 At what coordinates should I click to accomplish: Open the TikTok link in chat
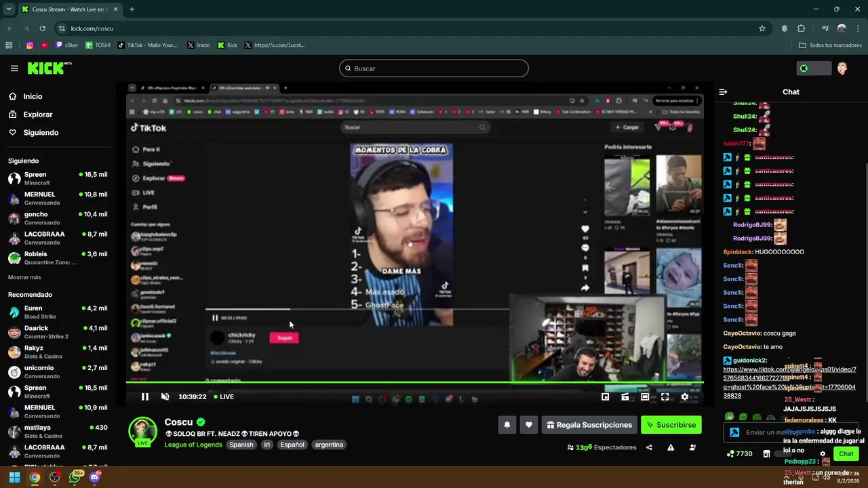[x=789, y=382]
